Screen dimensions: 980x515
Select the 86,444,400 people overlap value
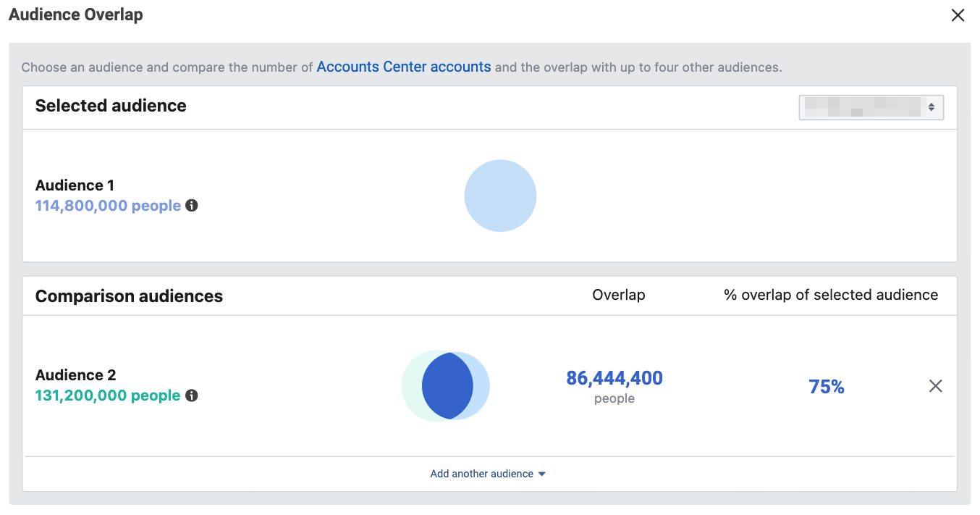tap(614, 377)
